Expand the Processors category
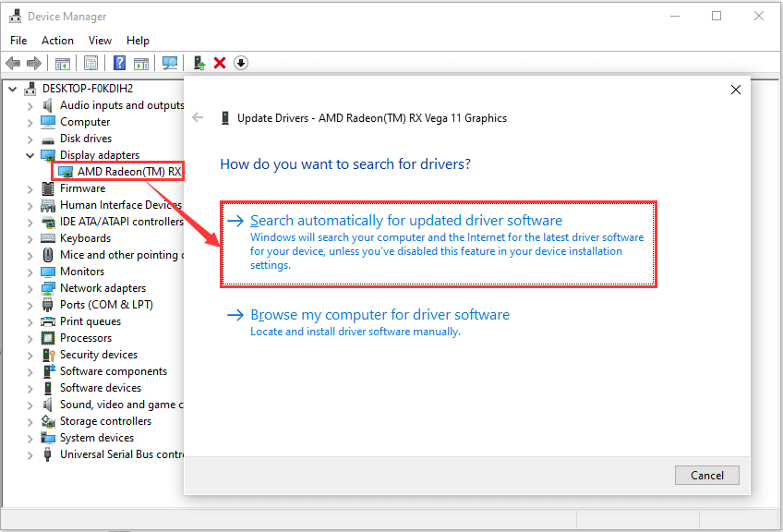The width and height of the screenshot is (783, 532). point(30,339)
